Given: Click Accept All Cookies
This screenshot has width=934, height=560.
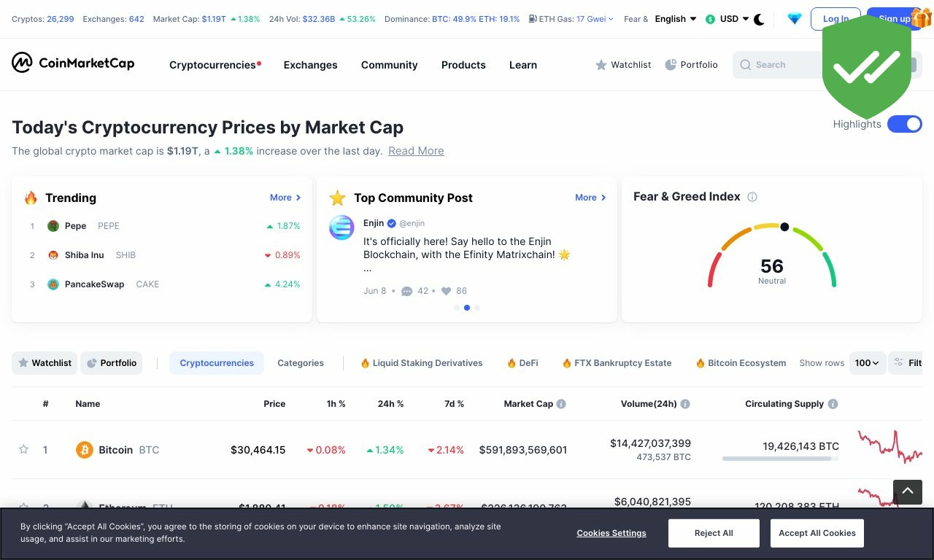Looking at the screenshot, I should click(817, 533).
